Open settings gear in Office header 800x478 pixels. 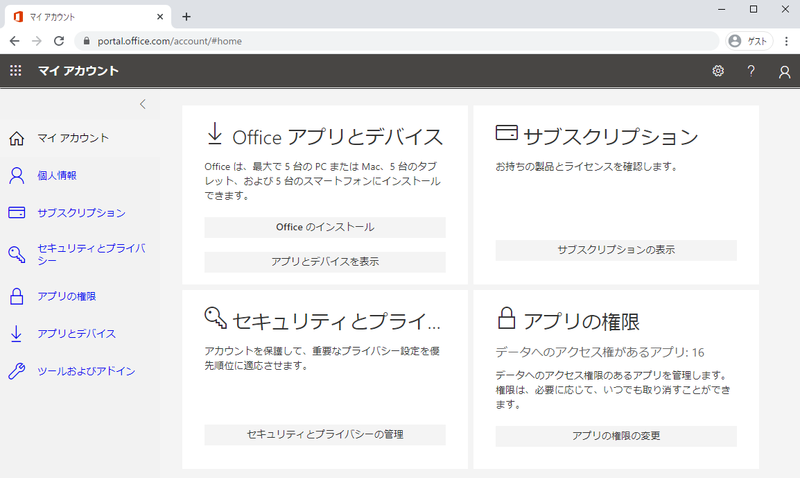718,71
